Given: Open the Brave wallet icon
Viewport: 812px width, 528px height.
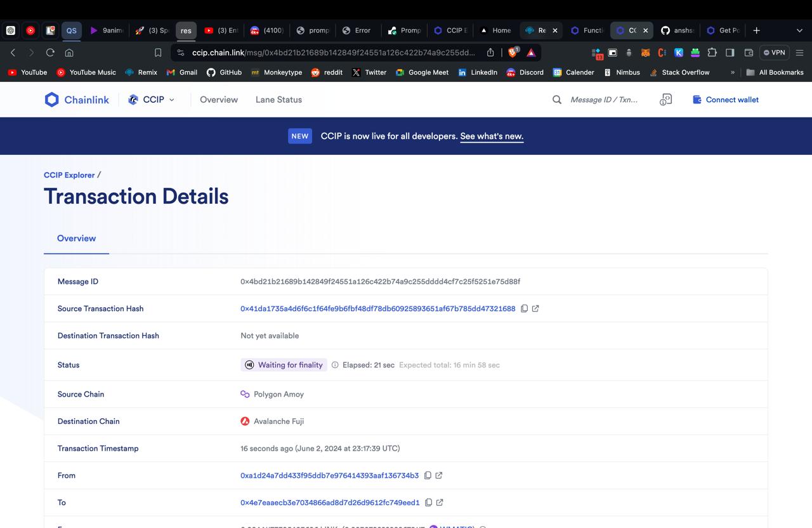Looking at the screenshot, I should pyautogui.click(x=749, y=53).
